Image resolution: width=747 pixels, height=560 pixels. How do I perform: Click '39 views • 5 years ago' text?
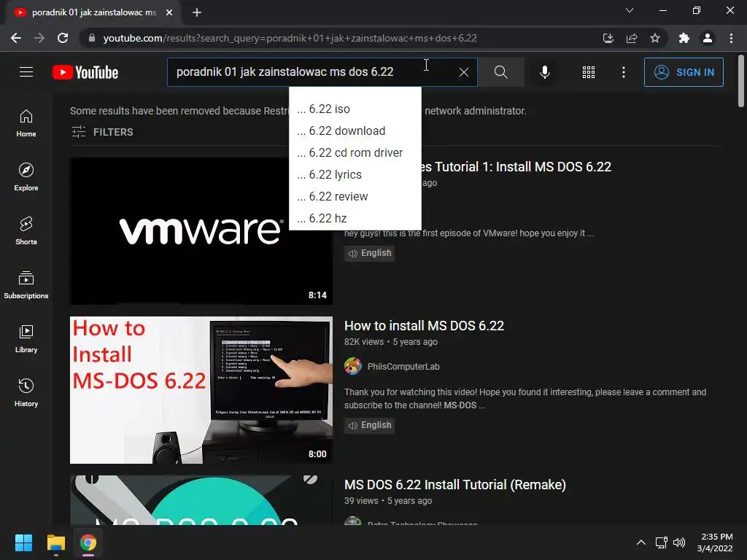coord(388,501)
